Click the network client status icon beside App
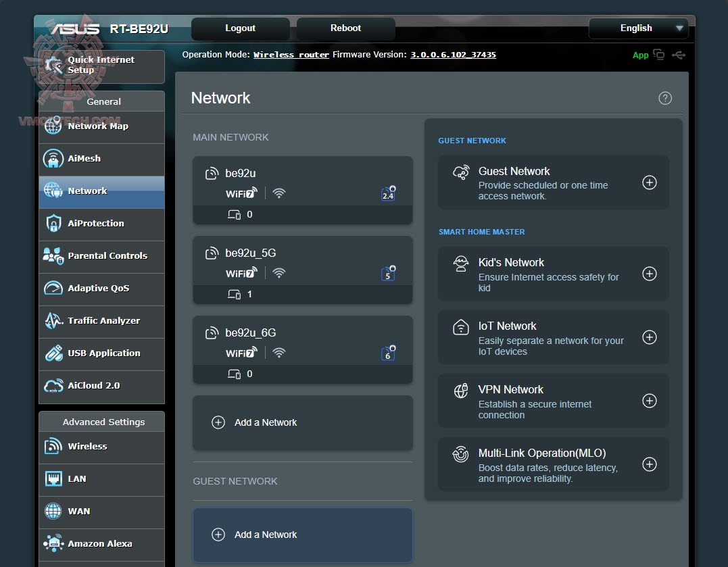This screenshot has height=567, width=728. pos(658,55)
